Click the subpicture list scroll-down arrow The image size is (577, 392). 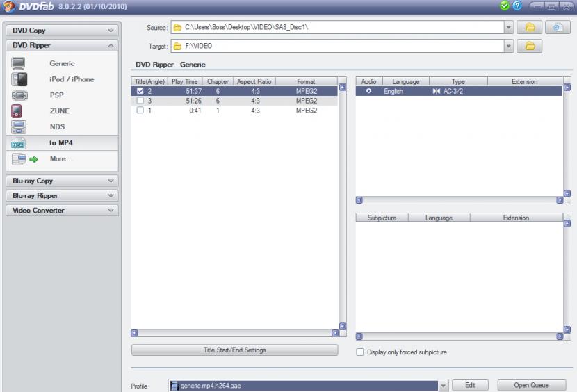pyautogui.click(x=567, y=329)
